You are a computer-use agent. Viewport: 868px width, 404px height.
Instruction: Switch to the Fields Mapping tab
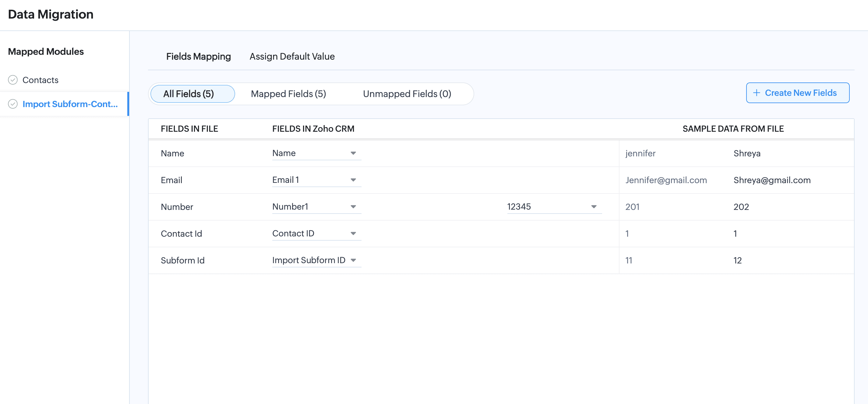[x=199, y=57]
